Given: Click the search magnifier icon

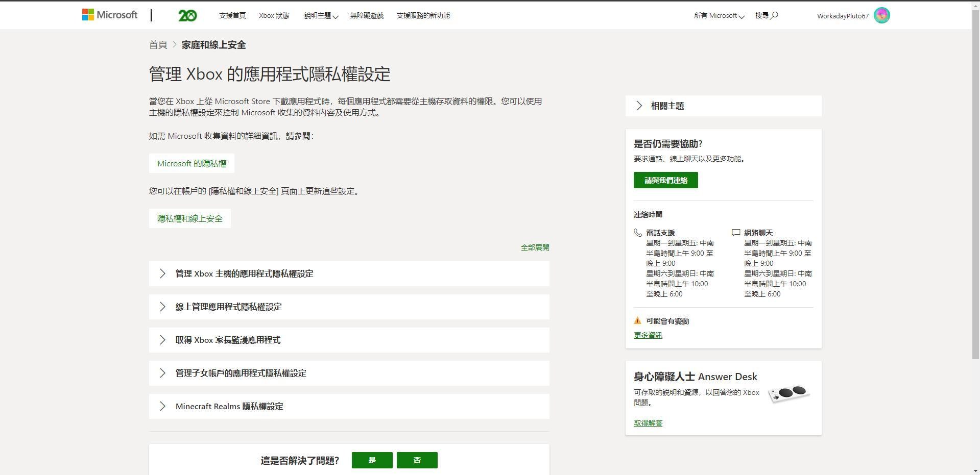Looking at the screenshot, I should coord(774,15).
